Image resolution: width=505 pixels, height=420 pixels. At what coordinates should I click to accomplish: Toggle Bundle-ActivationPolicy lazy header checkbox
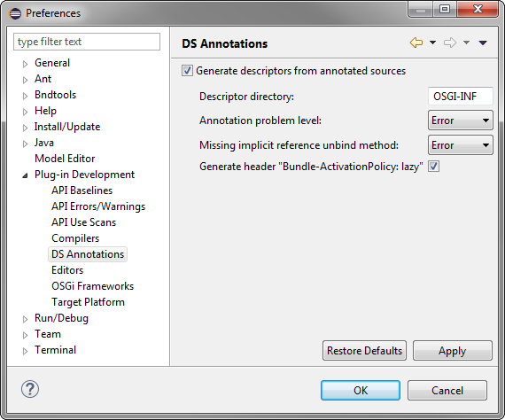433,167
